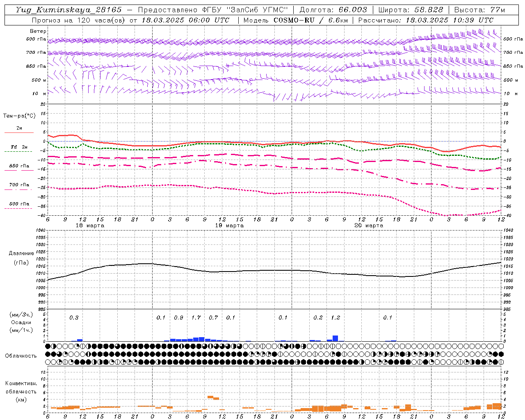Click the Долгота: 66.003 header value
This screenshot has height=420, width=525.
click(x=333, y=10)
